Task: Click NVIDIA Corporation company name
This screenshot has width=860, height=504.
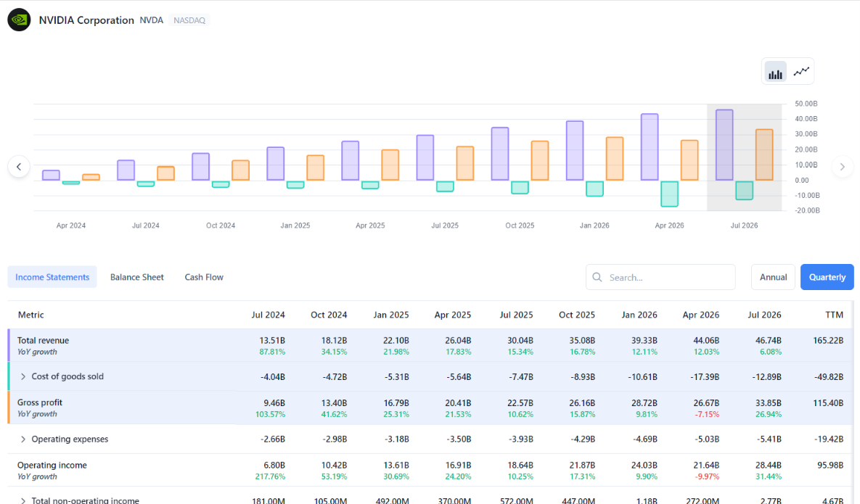Action: (x=86, y=20)
